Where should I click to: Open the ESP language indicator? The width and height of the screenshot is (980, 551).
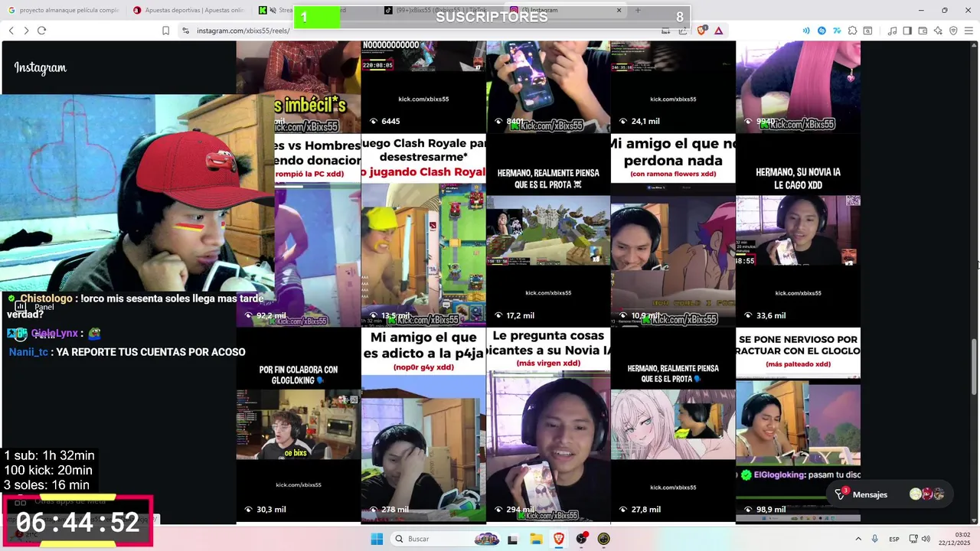894,539
